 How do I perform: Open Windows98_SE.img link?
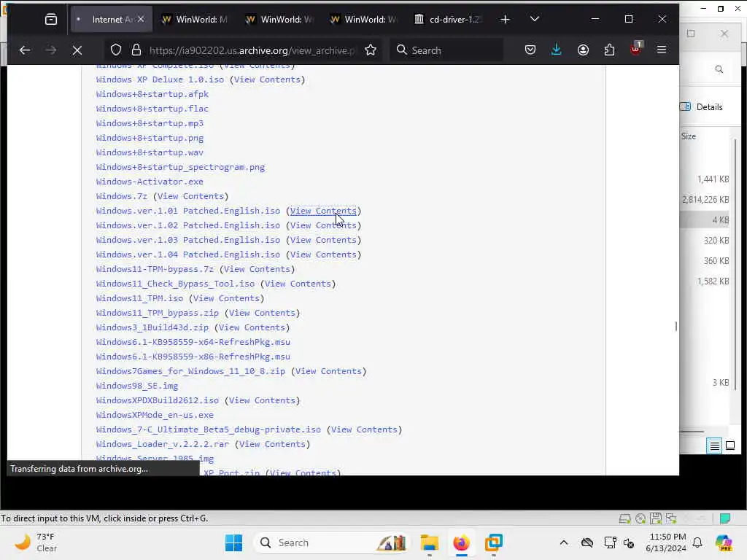[x=136, y=386]
